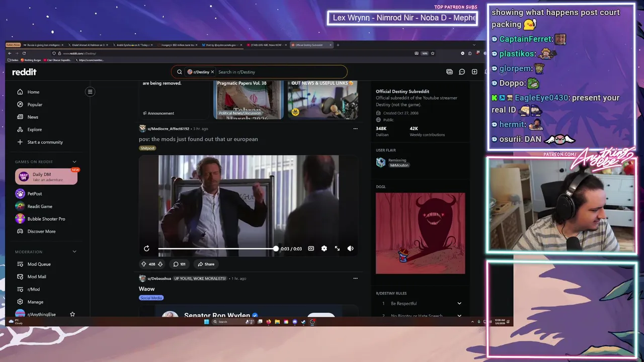Viewport: 644px width, 362px height.
Task: Switch to wyden.senate.gov post tab
Action: [222, 45]
